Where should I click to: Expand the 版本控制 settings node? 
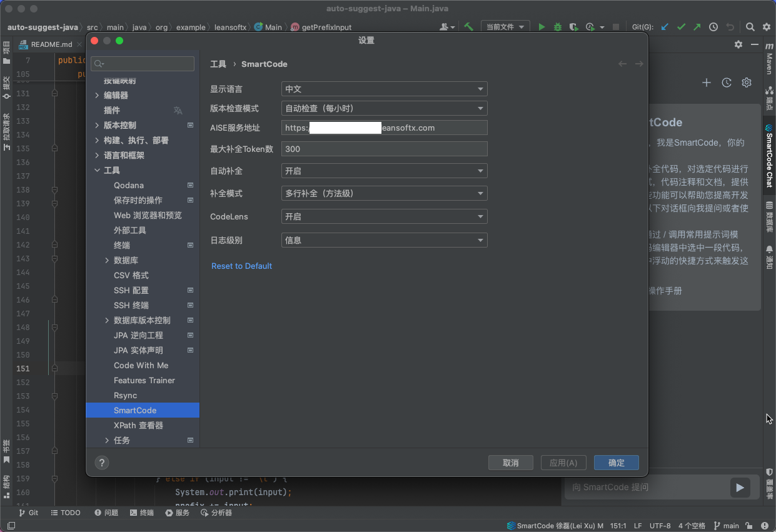coord(97,125)
